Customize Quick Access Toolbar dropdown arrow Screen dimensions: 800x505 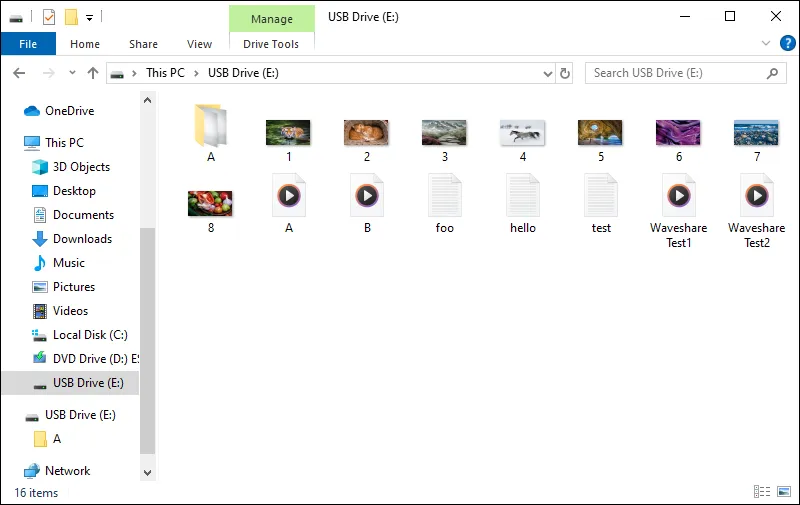(x=90, y=17)
